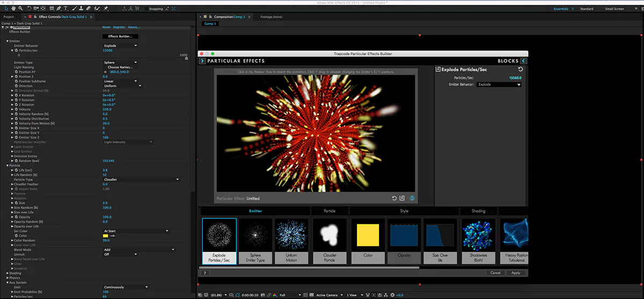Toggle the Velocity stopwatch
Image resolution: width=644 pixels, height=299 pixels.
click(x=16, y=109)
